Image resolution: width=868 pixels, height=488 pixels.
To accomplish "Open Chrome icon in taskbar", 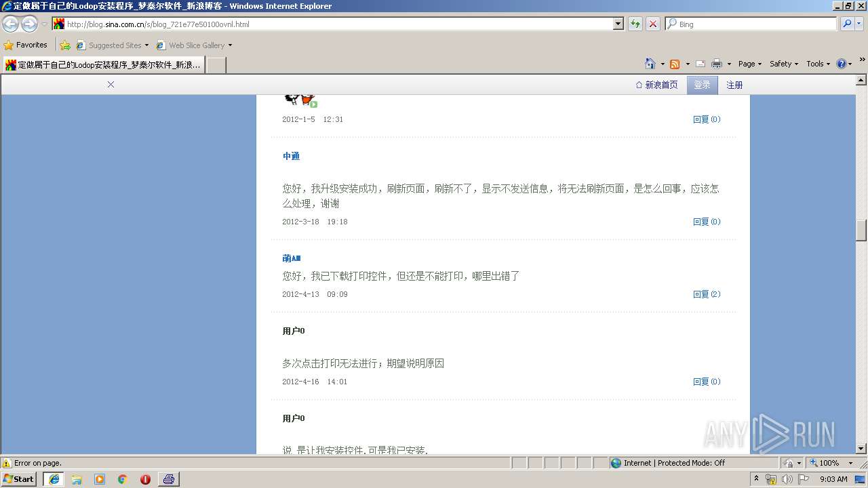I will (123, 479).
